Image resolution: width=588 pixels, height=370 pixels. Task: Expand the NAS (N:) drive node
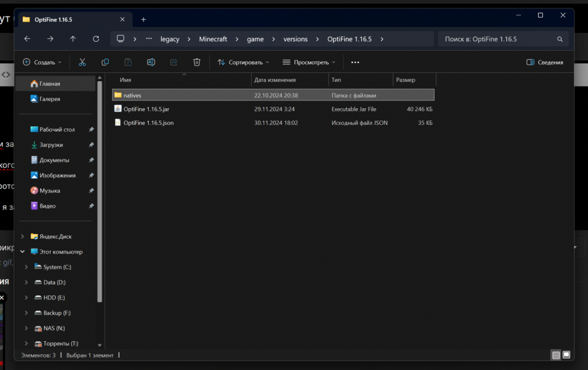pos(26,328)
